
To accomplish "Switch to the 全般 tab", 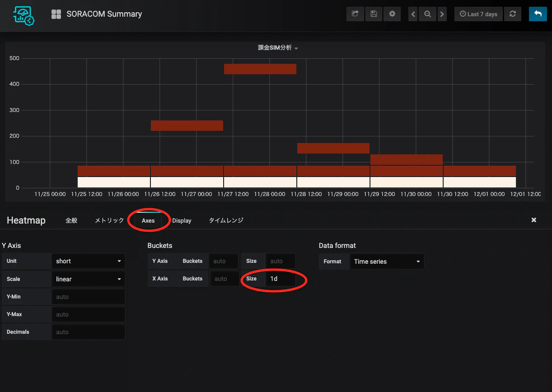I will tap(71, 220).
